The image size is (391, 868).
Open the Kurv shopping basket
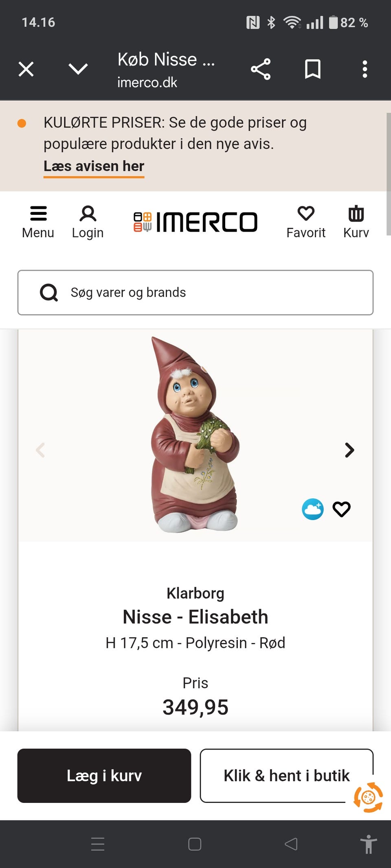point(356,222)
